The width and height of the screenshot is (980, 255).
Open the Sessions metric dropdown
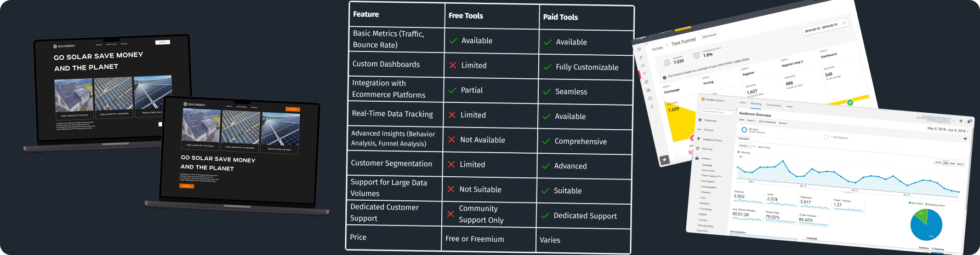click(745, 146)
